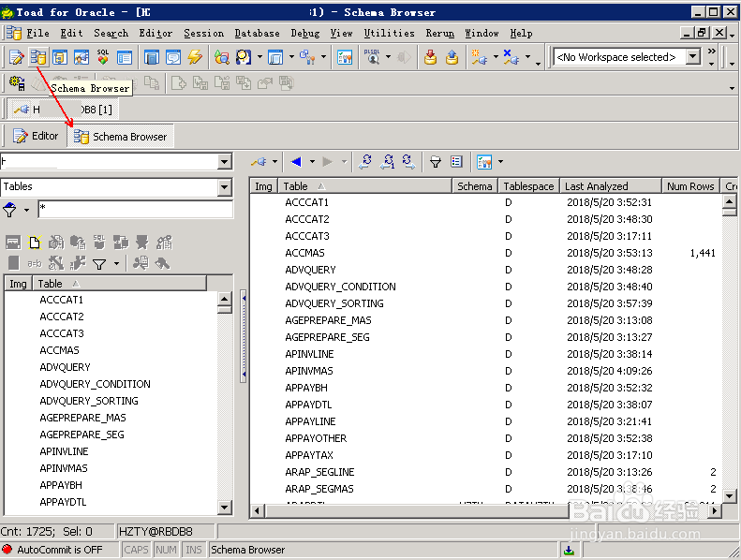The image size is (741, 560).
Task: Expand dropdown next to right toolbar plug icon
Action: coord(274,162)
